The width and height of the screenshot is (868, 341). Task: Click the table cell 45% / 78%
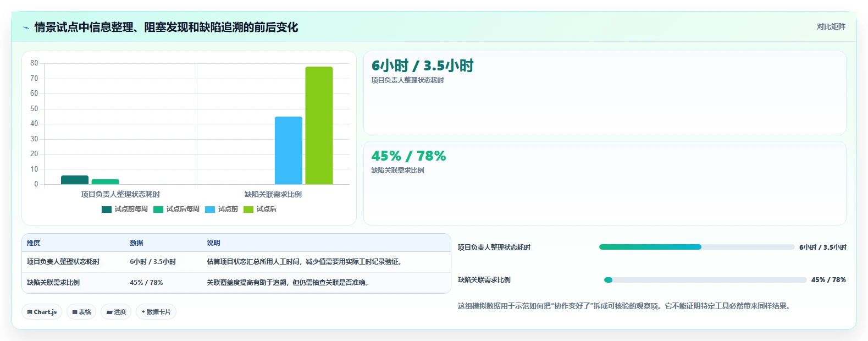click(x=146, y=282)
